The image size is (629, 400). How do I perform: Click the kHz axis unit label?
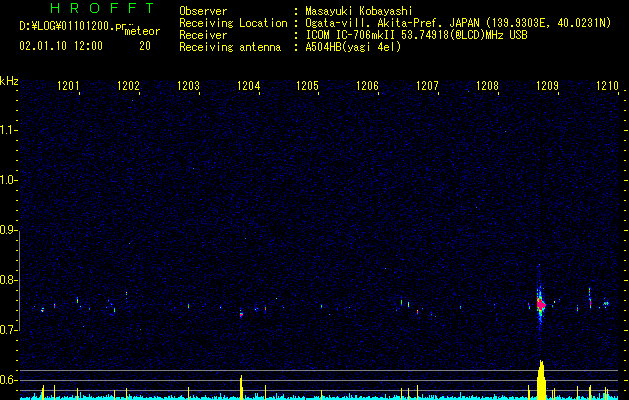[x=9, y=81]
